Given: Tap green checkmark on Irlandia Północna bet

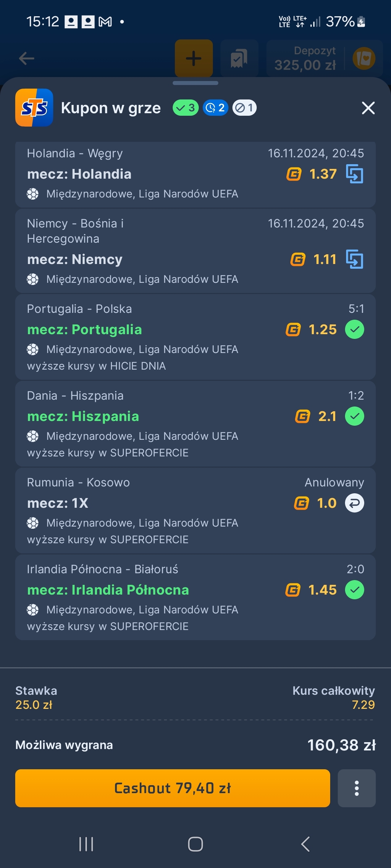Looking at the screenshot, I should tap(354, 590).
